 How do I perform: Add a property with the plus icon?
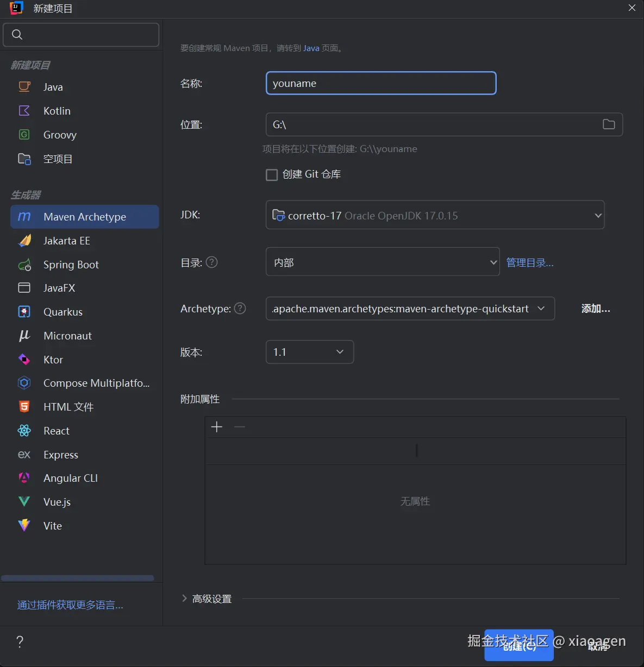[217, 427]
